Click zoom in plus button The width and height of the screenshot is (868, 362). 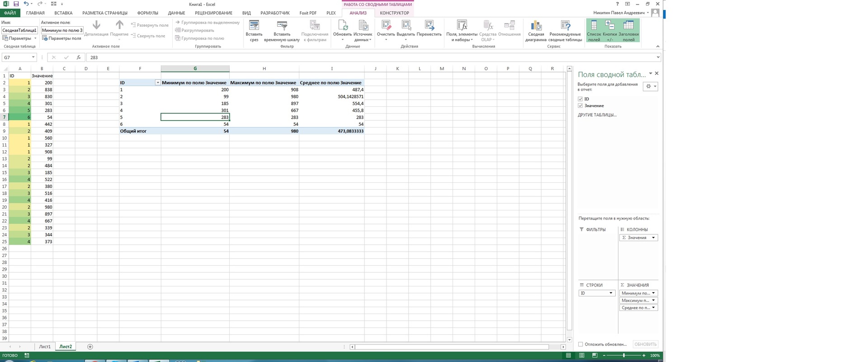coord(644,356)
